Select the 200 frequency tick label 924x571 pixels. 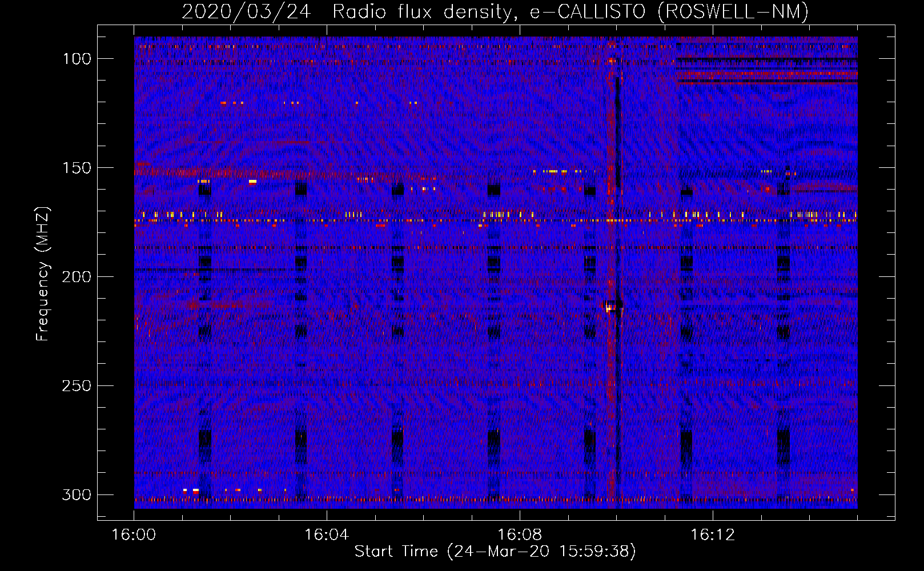coord(77,277)
